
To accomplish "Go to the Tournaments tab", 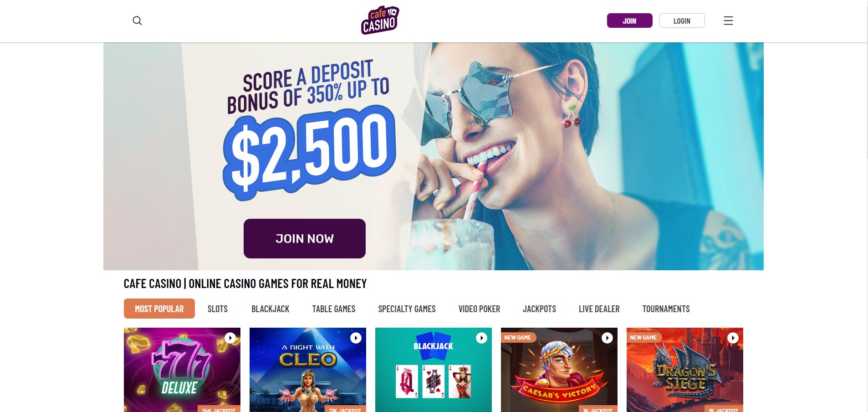I will point(666,309).
